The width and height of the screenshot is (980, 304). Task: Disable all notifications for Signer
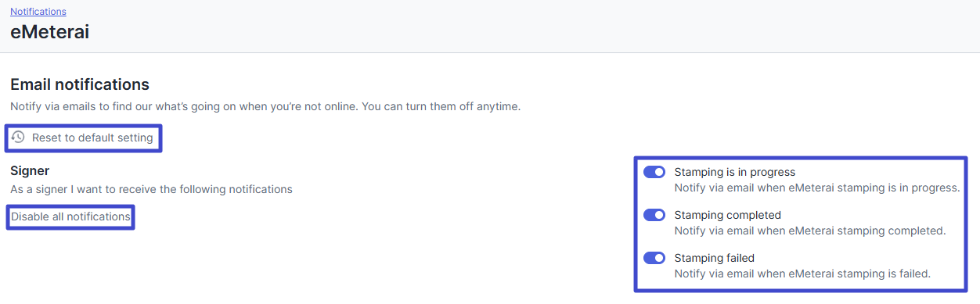point(70,216)
